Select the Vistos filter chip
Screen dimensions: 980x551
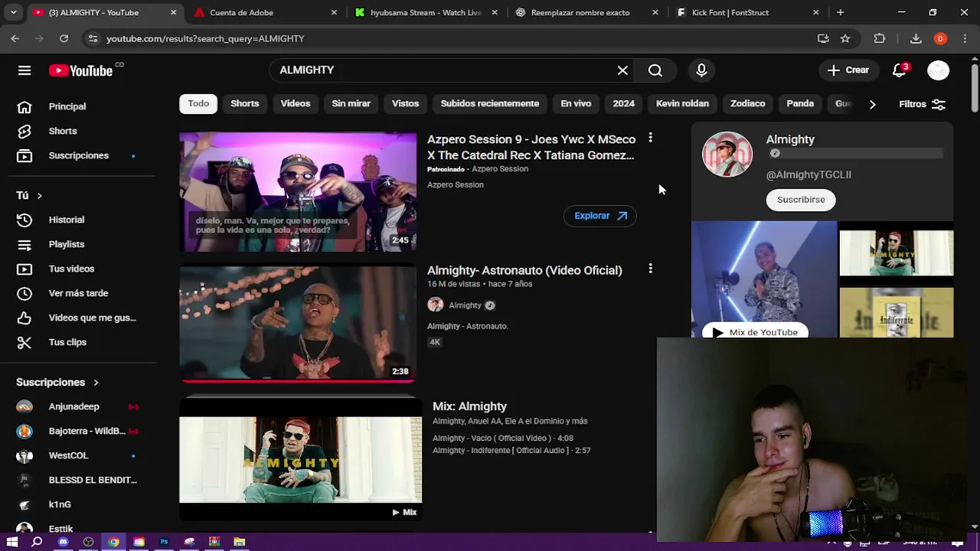(406, 103)
